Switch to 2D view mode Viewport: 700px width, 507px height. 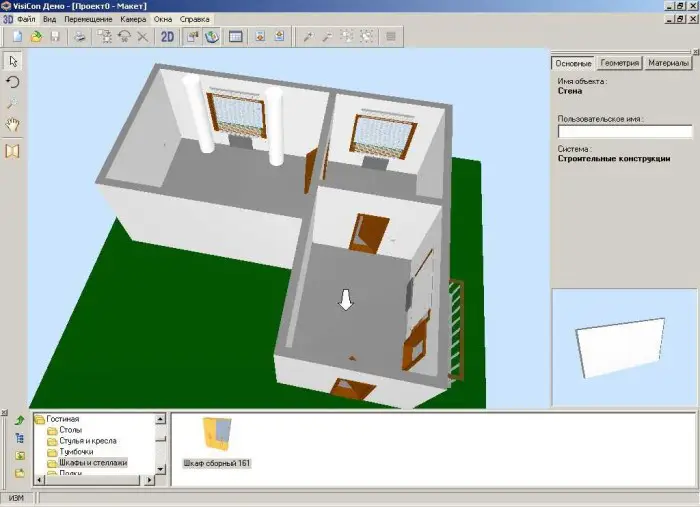tap(167, 37)
